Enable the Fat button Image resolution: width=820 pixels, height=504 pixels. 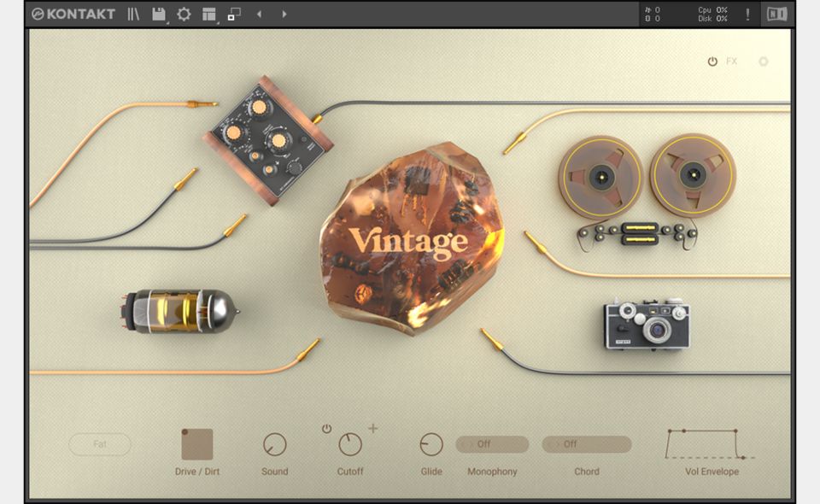click(100, 444)
